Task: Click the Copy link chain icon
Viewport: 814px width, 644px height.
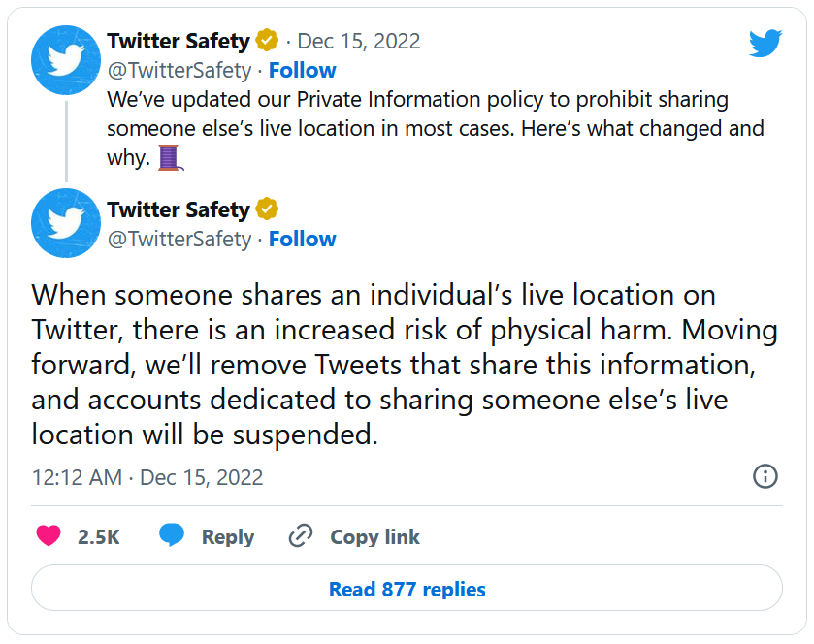Action: (x=301, y=535)
